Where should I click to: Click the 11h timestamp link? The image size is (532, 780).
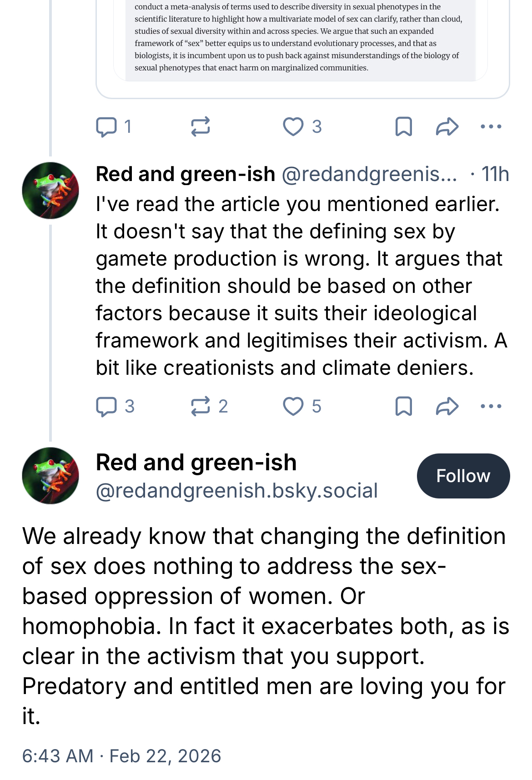495,174
